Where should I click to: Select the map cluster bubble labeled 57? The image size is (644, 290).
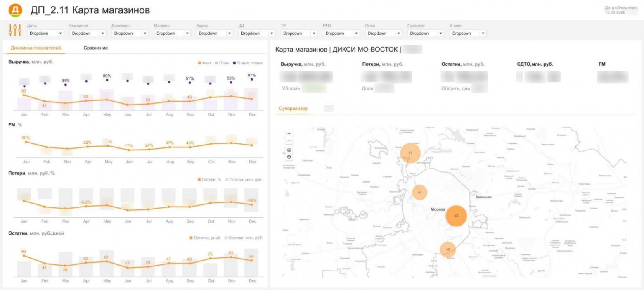tap(410, 153)
